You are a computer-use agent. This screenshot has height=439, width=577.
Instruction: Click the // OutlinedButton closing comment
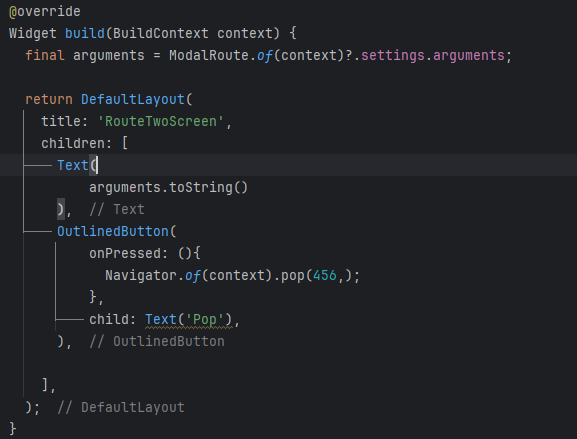157,342
